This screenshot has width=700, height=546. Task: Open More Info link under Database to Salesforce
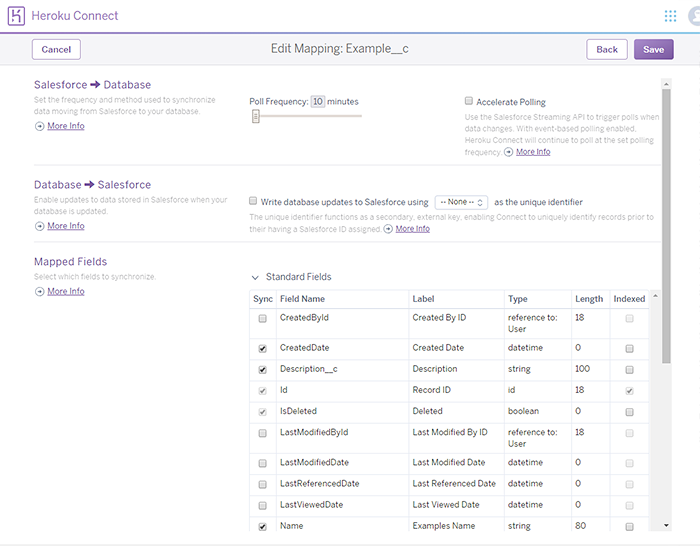[66, 226]
